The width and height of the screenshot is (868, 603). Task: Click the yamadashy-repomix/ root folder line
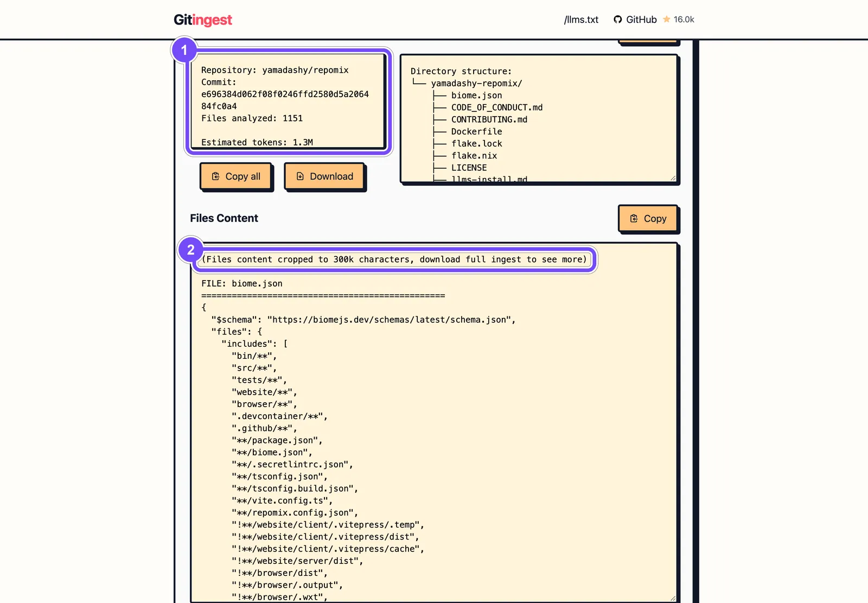click(x=476, y=84)
